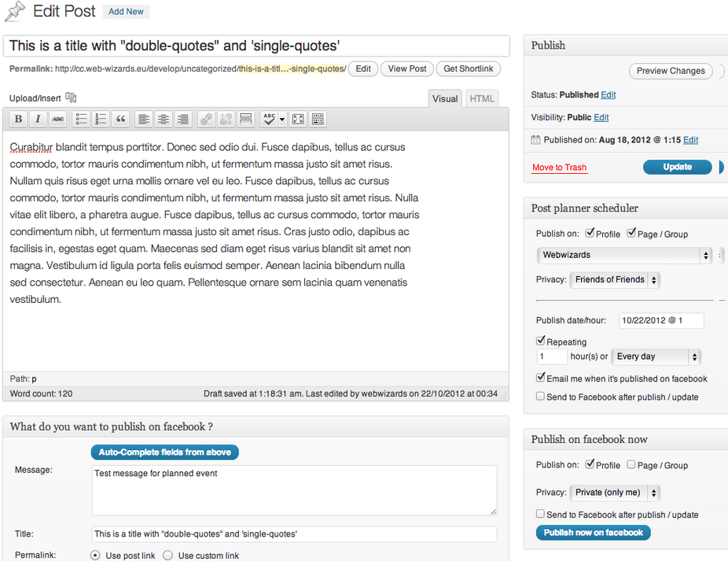728x561 pixels.
Task: Click editor resize handle at bottom corner
Action: (x=504, y=396)
